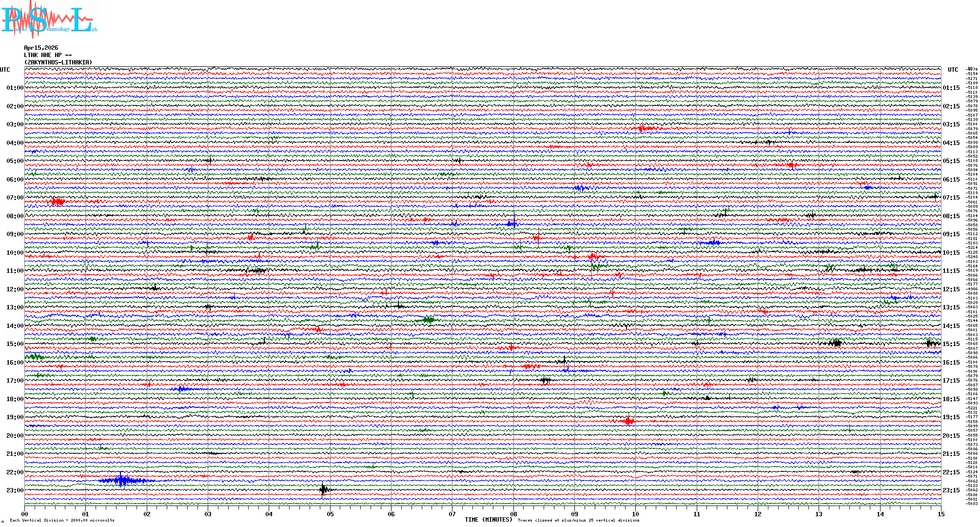
Task: Click the black spike event on the 23:00 trace
Action: (x=323, y=489)
